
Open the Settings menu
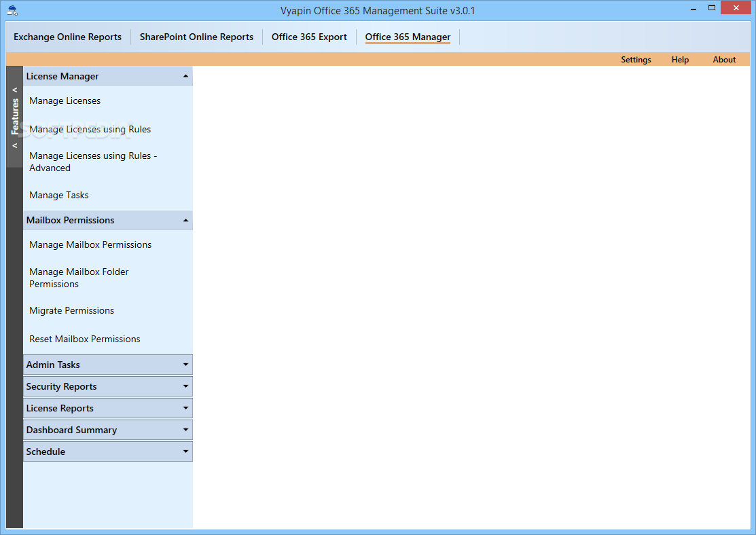tap(636, 60)
